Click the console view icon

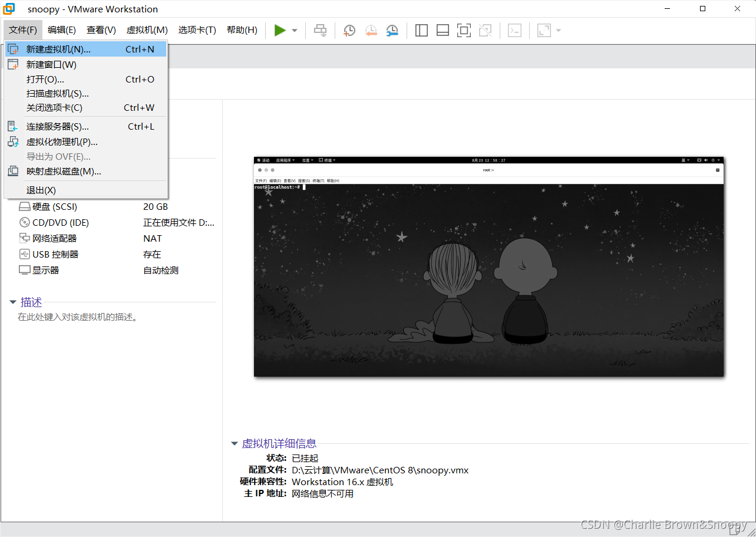(x=514, y=30)
